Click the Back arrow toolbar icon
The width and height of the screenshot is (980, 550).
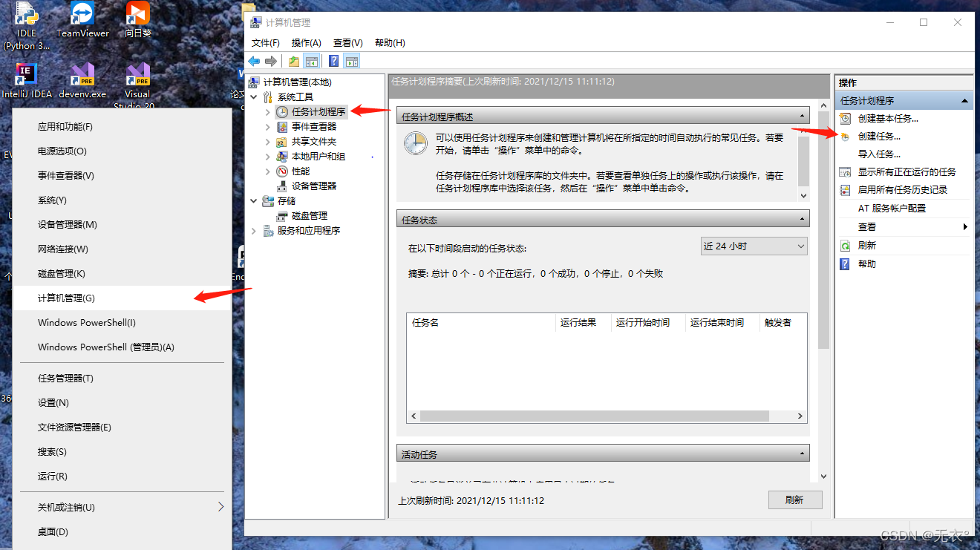254,61
